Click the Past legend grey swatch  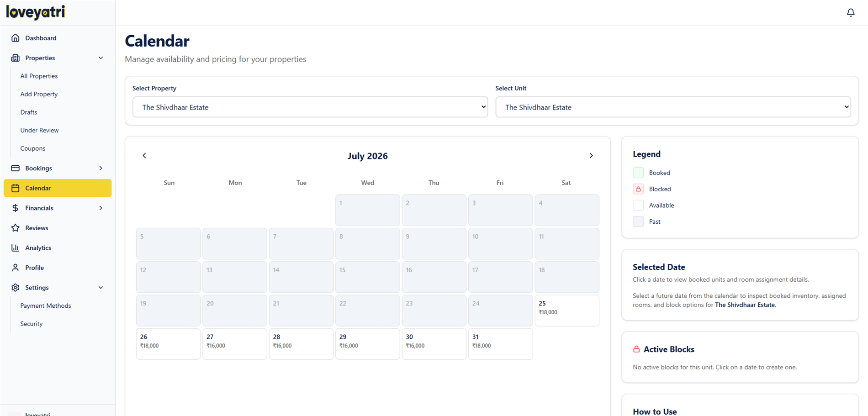coord(638,221)
